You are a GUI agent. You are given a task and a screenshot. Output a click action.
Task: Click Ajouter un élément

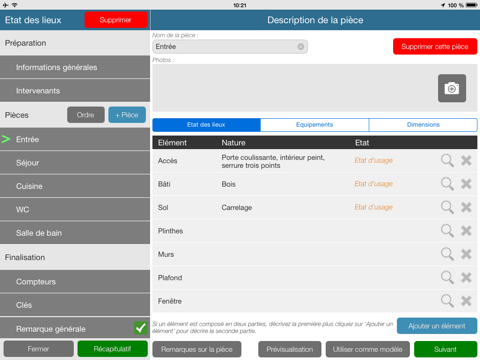tap(437, 326)
